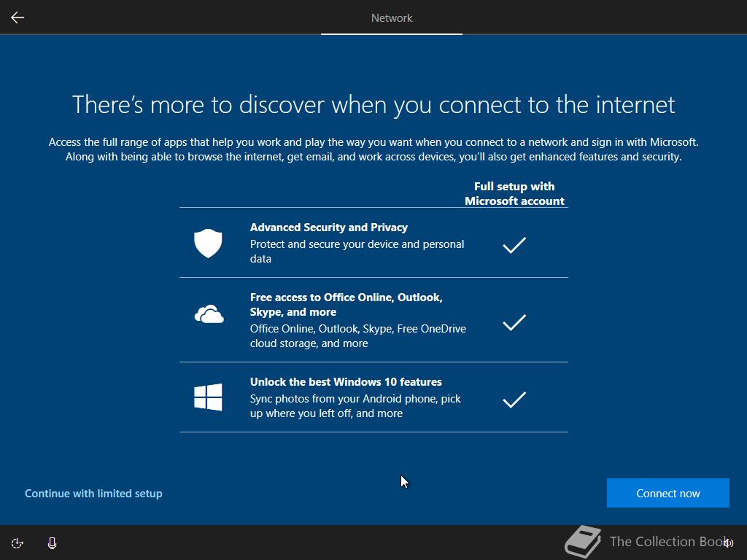Image resolution: width=747 pixels, height=560 pixels.
Task: Click the main internet discovery headline
Action: pyautogui.click(x=373, y=105)
